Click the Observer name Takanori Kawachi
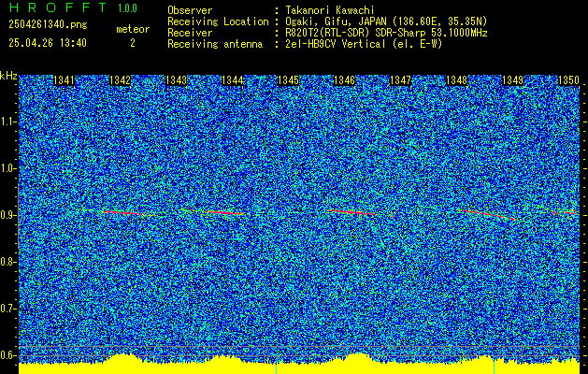588x374 pixels. pyautogui.click(x=330, y=10)
